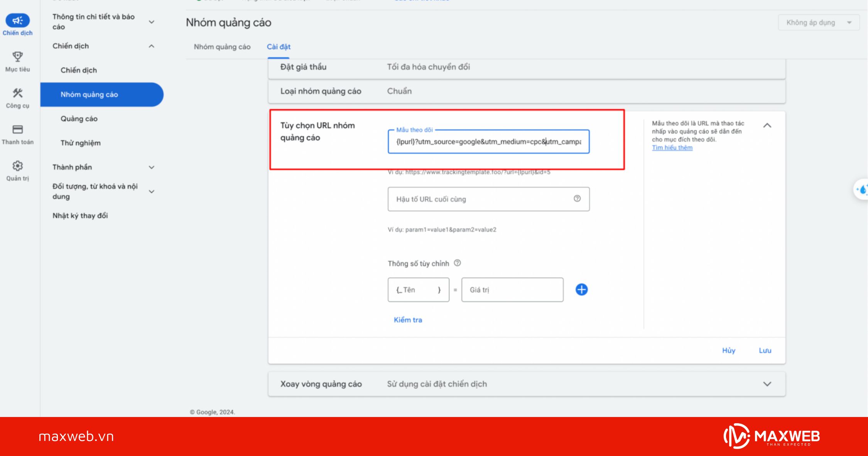Select the Chiến dịch megaphone icon in sidebar

coord(18,21)
